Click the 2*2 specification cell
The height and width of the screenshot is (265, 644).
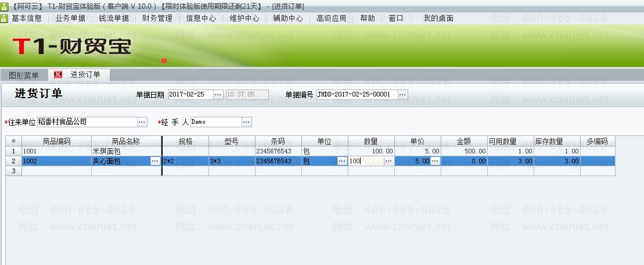185,161
